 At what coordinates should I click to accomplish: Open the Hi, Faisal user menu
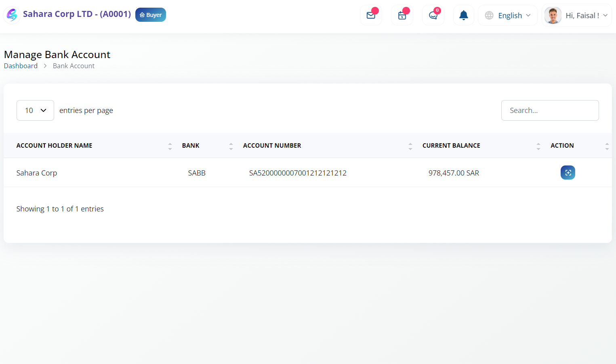click(x=577, y=15)
